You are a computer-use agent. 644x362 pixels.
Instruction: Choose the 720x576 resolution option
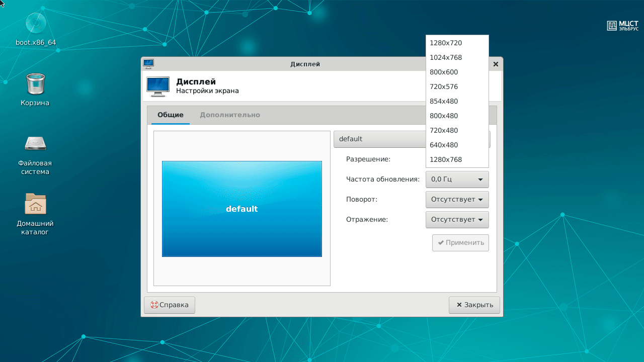coord(457,86)
